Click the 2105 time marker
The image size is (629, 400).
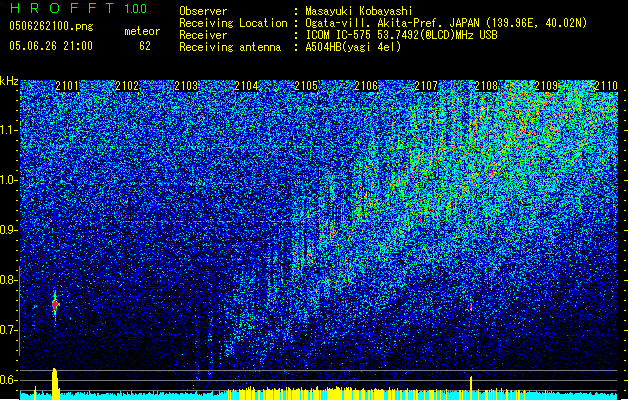pos(306,86)
